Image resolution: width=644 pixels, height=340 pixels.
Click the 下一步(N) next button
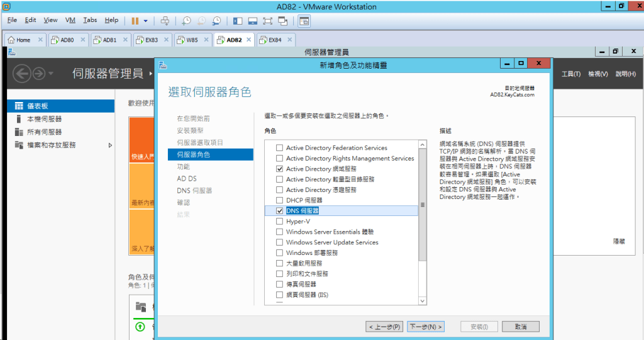pos(426,327)
